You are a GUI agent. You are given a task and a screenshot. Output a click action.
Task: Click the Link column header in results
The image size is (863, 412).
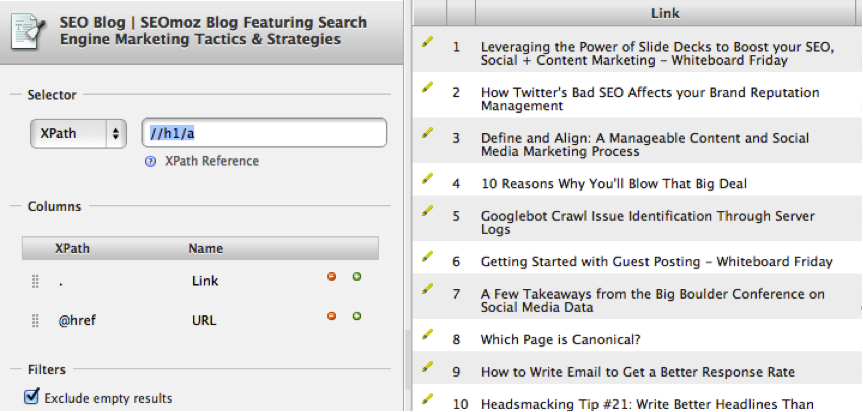point(663,12)
